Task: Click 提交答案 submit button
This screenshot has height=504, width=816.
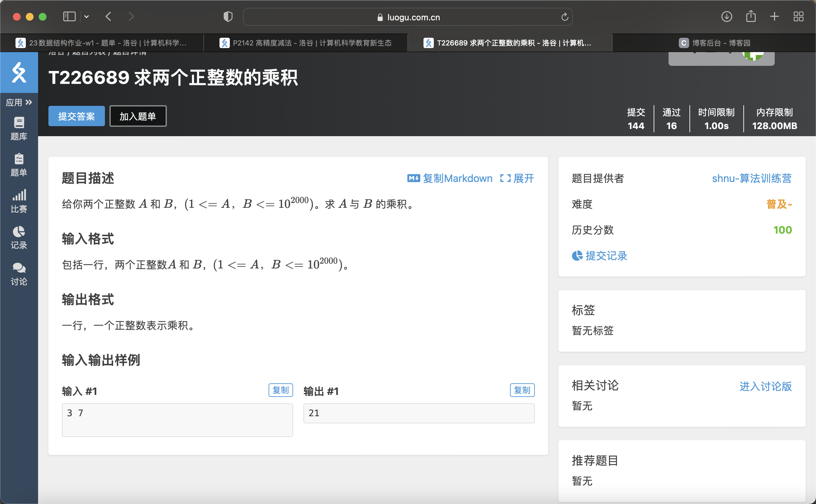Action: point(76,116)
